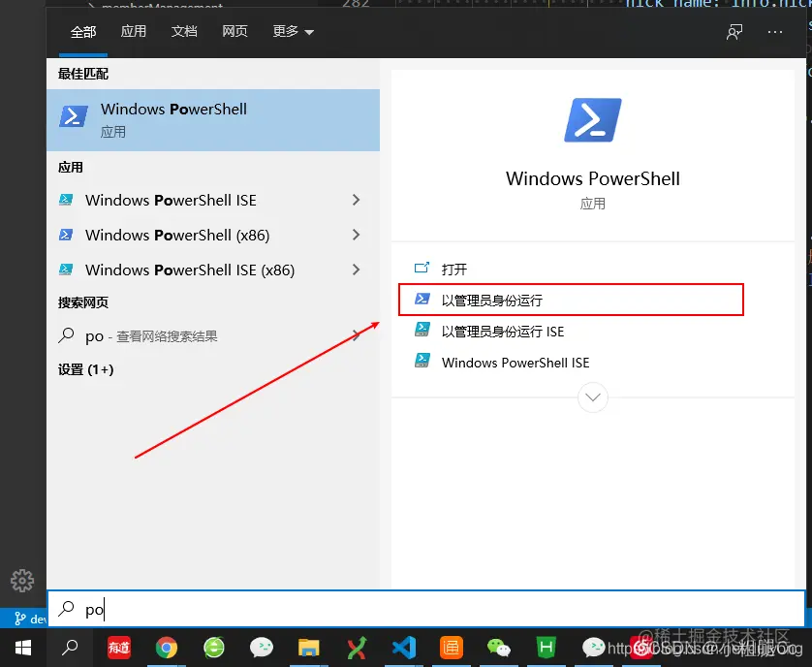Switch to the 全部 tab

pyautogui.click(x=83, y=32)
